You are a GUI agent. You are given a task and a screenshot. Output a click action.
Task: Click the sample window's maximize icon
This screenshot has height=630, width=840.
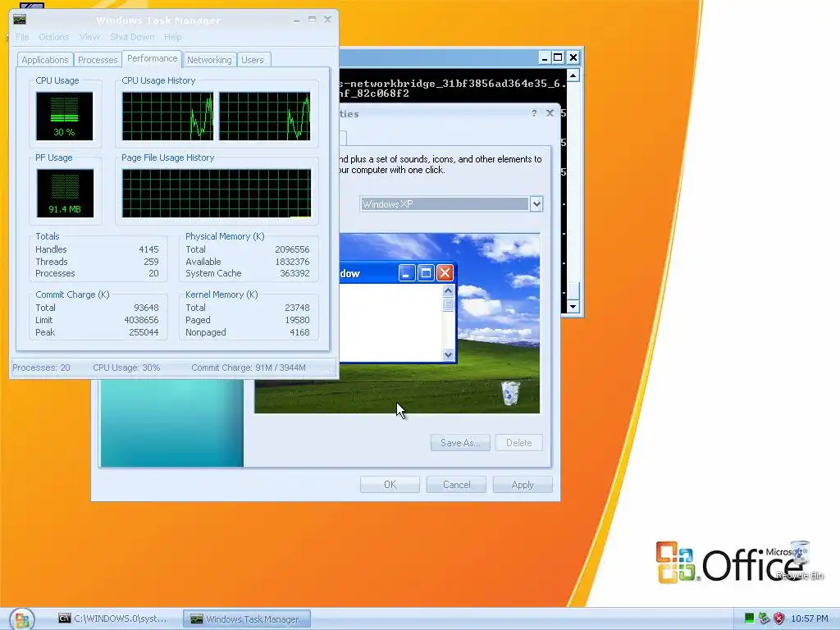426,273
